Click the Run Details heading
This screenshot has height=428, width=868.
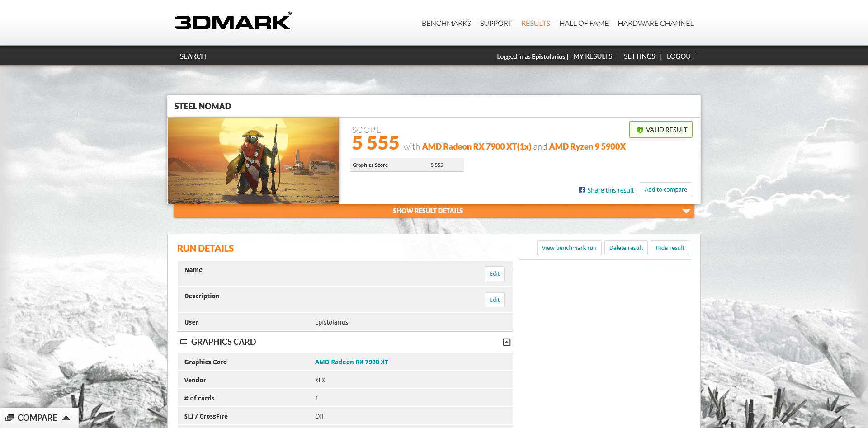205,249
